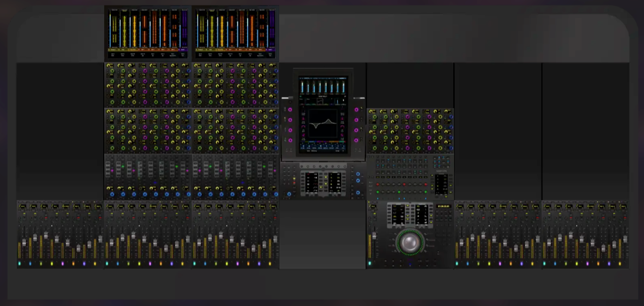644x306 pixels.
Task: Click the first fader cap on the far-left fader module
Action: [x=23, y=243]
